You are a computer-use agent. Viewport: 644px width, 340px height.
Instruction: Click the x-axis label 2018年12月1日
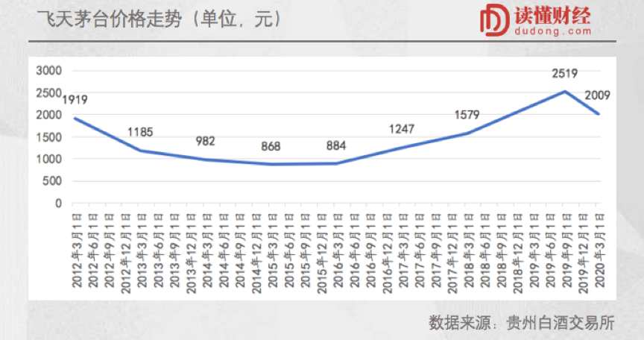pyautogui.click(x=518, y=254)
